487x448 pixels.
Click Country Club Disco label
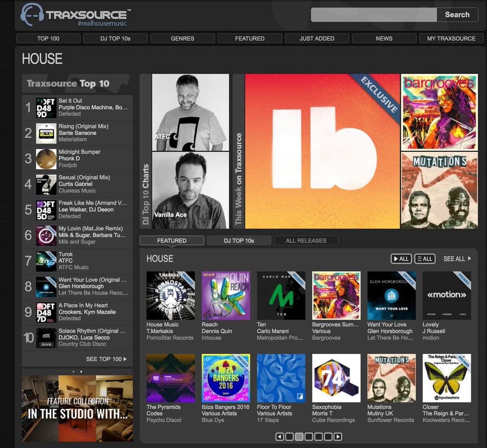tap(82, 344)
